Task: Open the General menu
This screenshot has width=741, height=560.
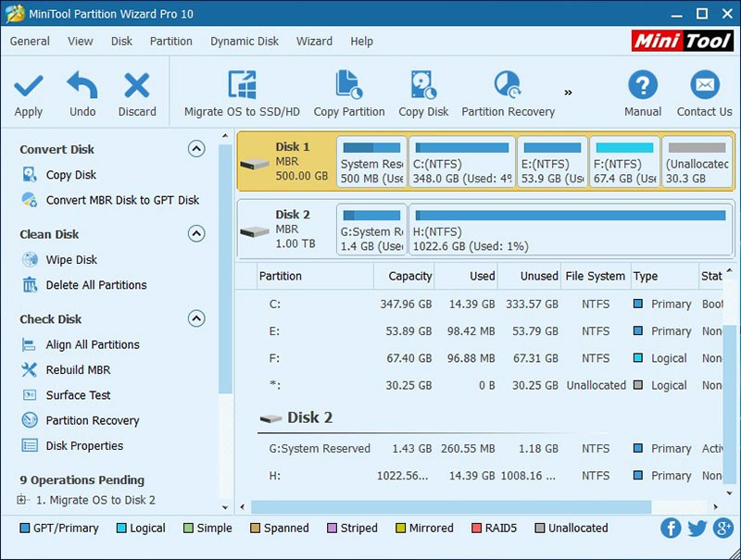Action: pos(30,42)
